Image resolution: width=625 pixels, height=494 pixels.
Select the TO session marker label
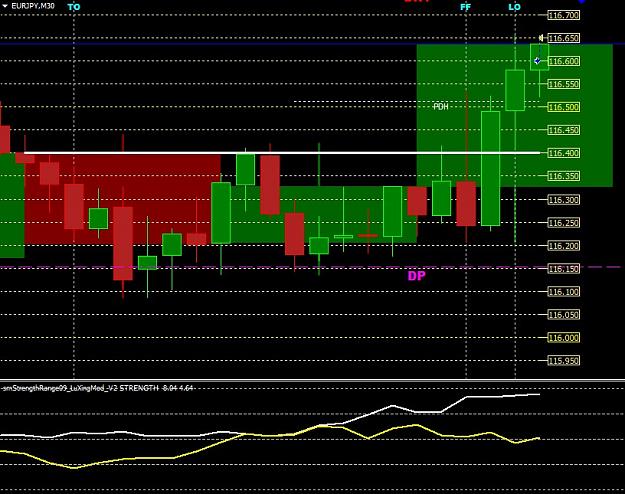(74, 7)
